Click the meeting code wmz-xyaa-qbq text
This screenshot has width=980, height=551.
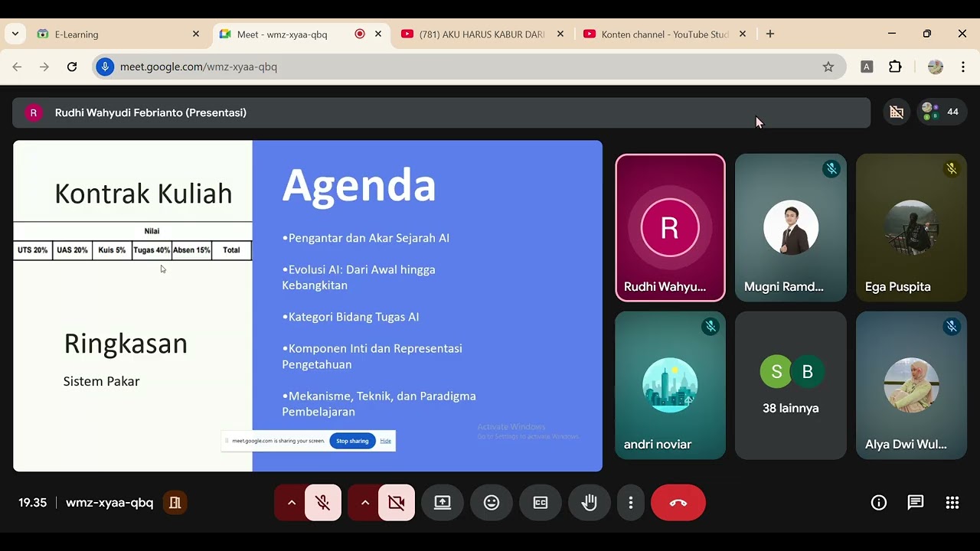tap(109, 503)
